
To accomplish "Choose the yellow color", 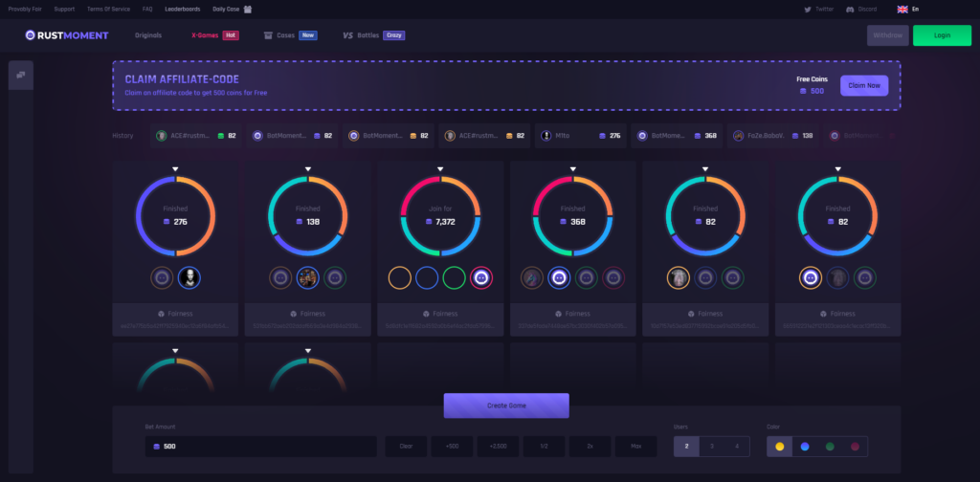I will pos(779,447).
